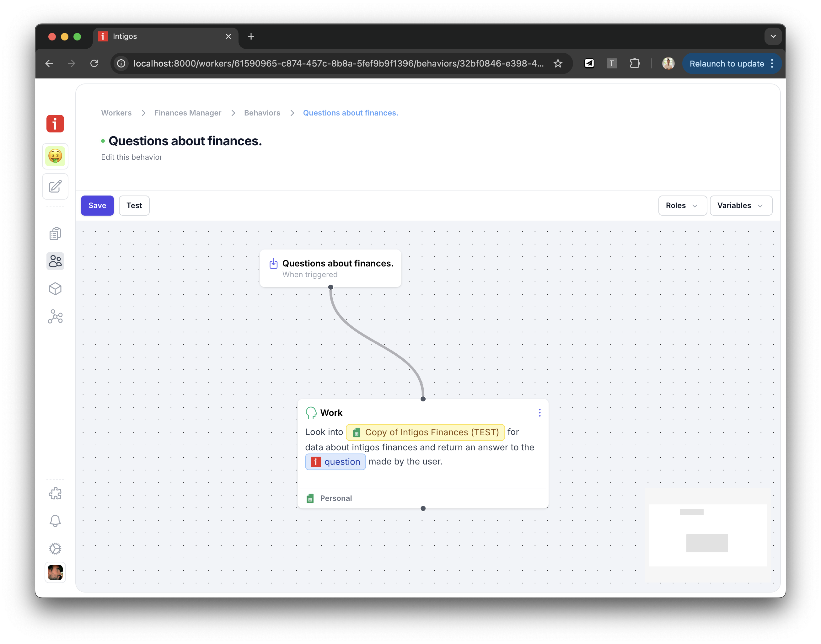Click the Test button
This screenshot has height=644, width=821.
(x=134, y=206)
